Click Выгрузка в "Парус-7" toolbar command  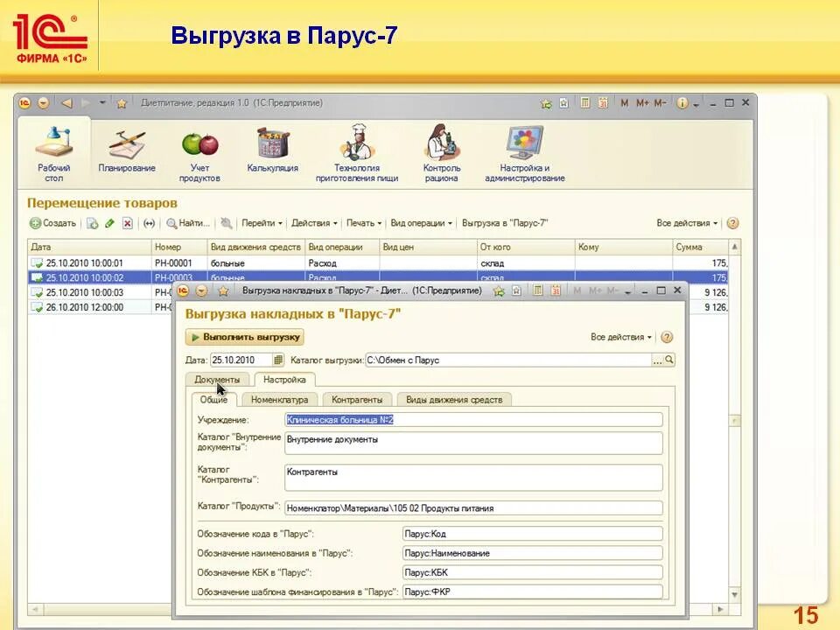[505, 223]
